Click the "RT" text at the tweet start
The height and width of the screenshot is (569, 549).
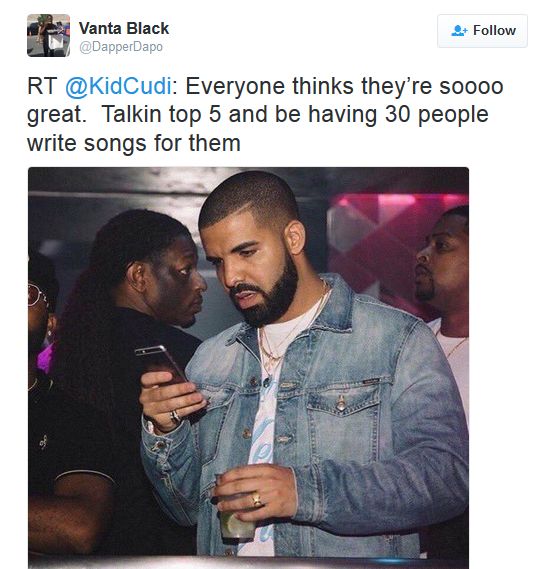42,86
